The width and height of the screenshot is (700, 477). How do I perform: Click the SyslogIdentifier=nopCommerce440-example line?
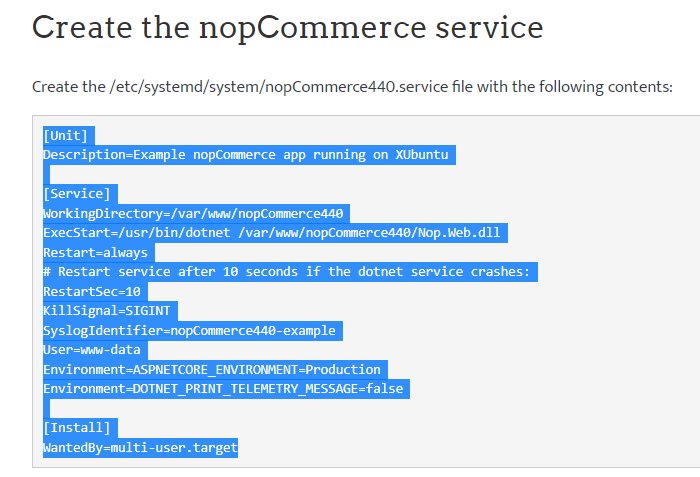pyautogui.click(x=189, y=330)
